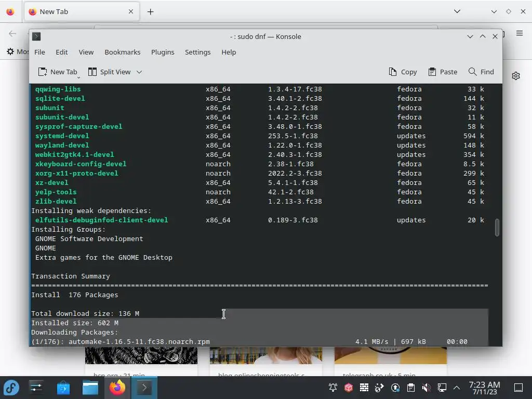Viewport: 532px width, 399px height.
Task: Click the muted audio volume tray icon
Action: click(x=427, y=388)
